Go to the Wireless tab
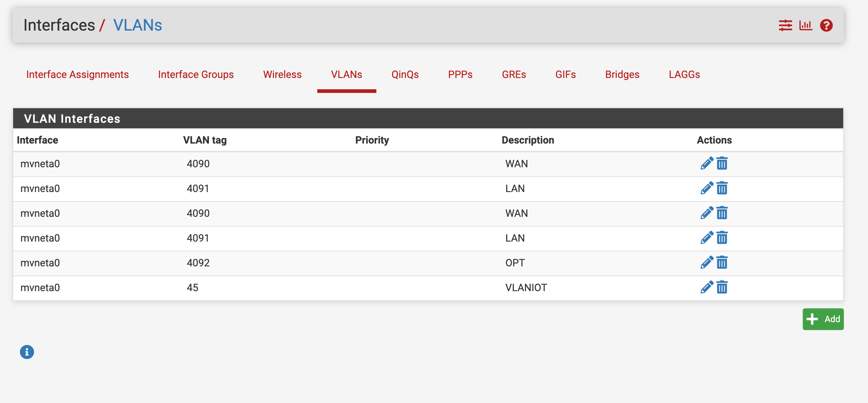 pos(282,74)
